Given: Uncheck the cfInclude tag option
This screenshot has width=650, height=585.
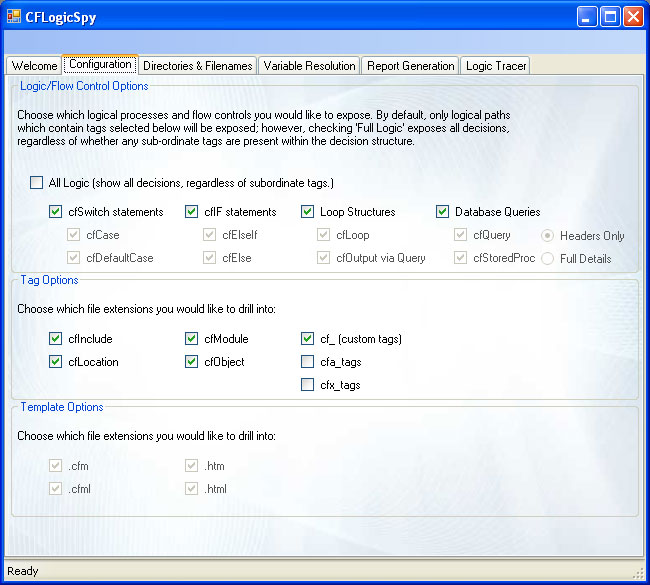Looking at the screenshot, I should [56, 338].
